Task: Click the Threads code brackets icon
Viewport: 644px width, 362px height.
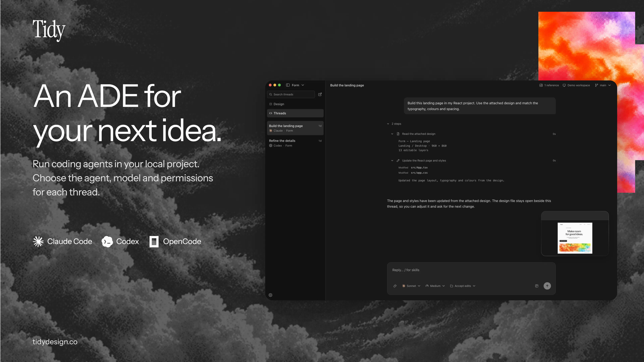Action: pyautogui.click(x=271, y=113)
